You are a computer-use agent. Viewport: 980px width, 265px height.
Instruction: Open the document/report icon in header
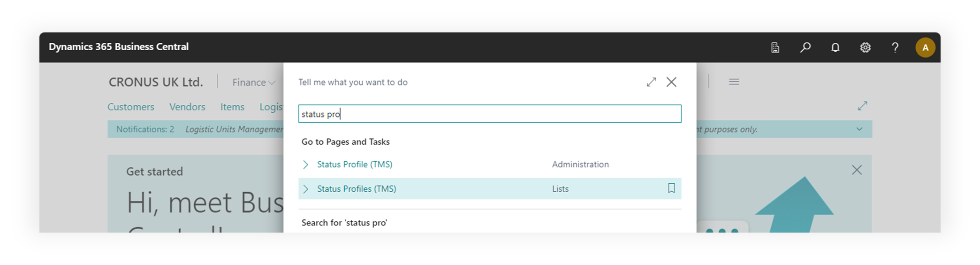click(775, 47)
